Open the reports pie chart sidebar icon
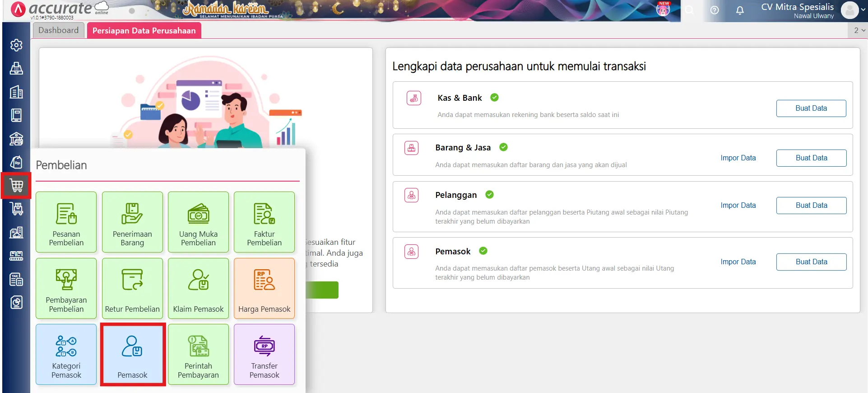 pyautogui.click(x=16, y=303)
